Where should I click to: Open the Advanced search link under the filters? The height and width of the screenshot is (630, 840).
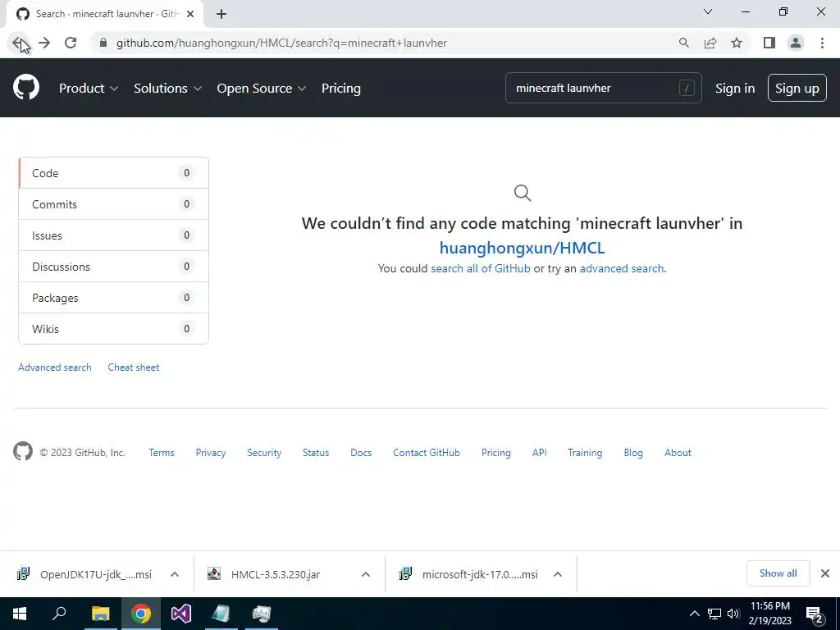point(55,367)
